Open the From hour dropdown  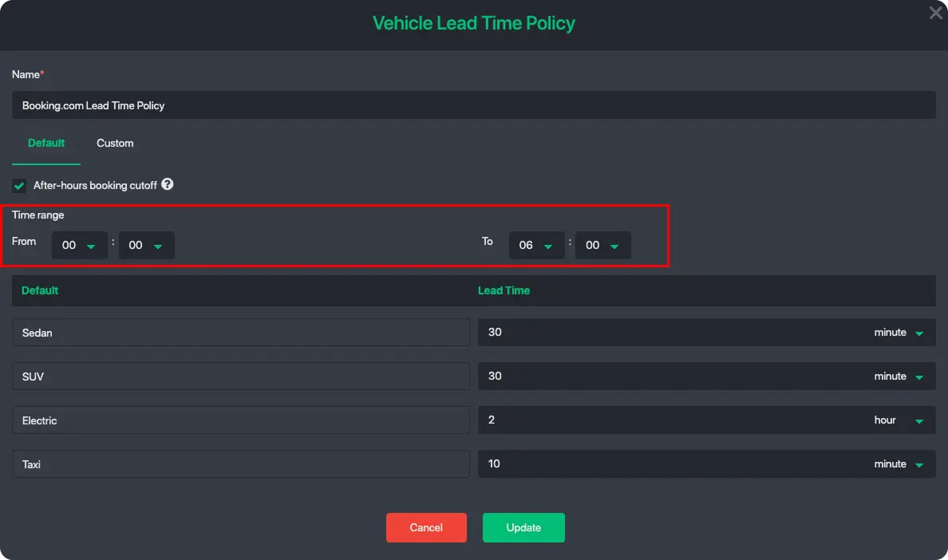[x=79, y=246]
